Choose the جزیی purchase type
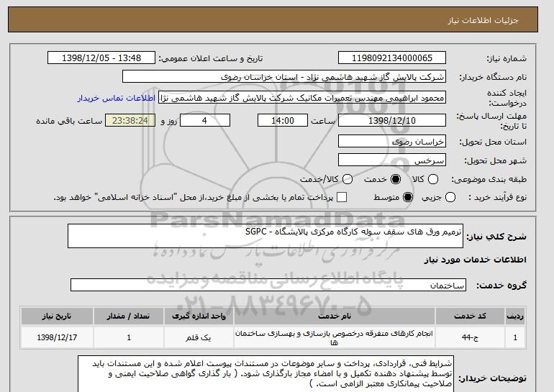 [450, 197]
